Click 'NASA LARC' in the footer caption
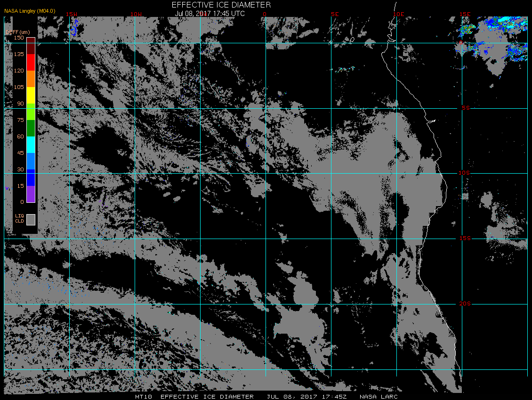 tap(379, 397)
